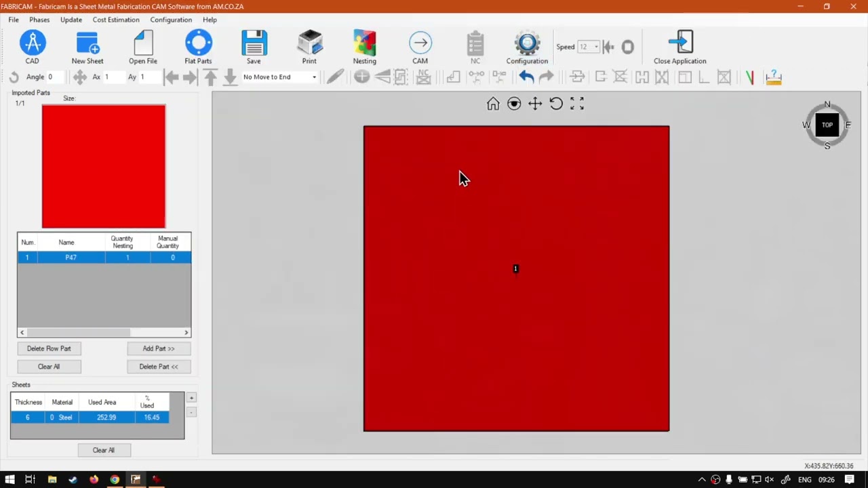Click the move right arrow icon

click(191, 77)
